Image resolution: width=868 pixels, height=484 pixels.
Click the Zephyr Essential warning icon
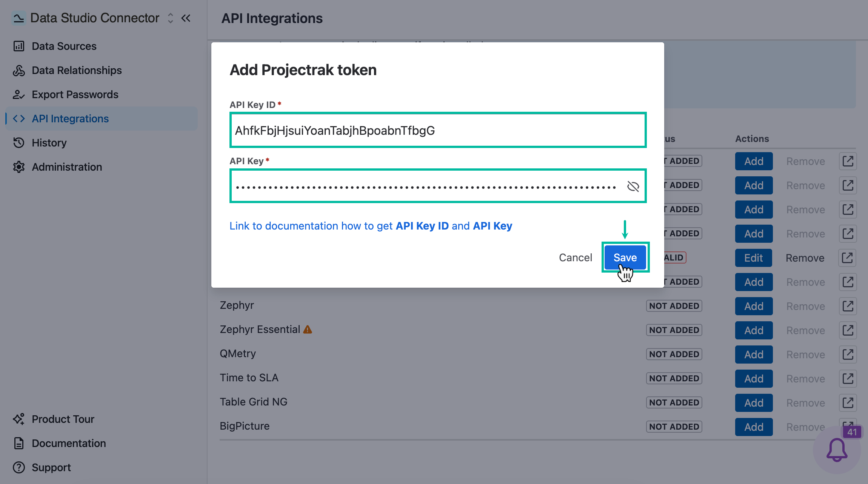coord(308,330)
